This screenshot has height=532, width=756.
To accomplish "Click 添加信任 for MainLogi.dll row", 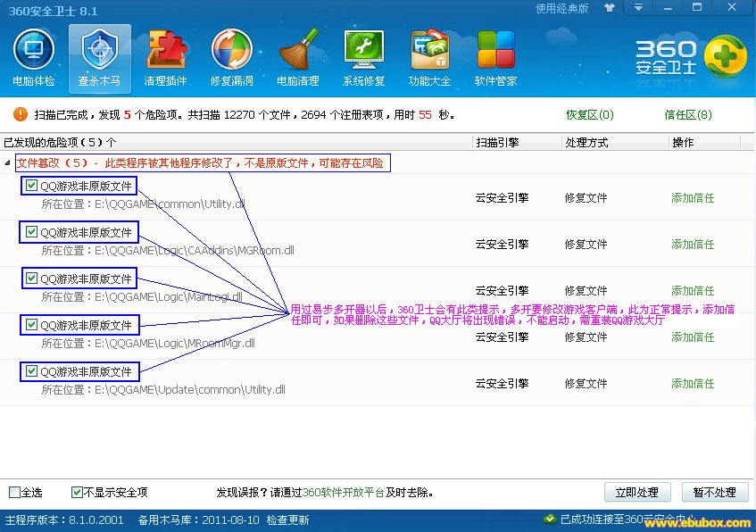I will pyautogui.click(x=693, y=290).
